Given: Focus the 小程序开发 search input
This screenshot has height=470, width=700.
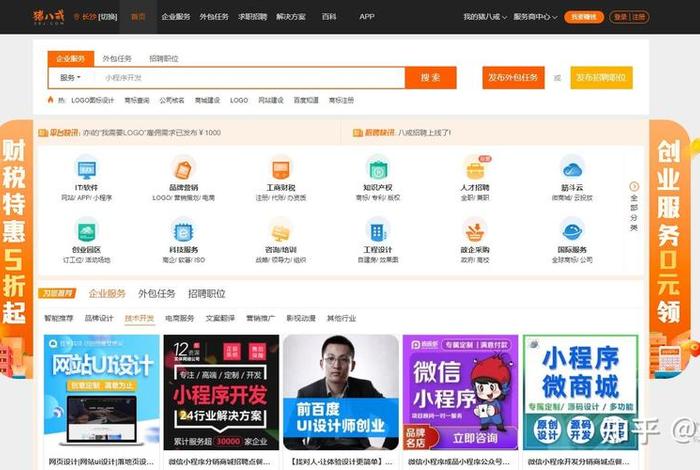Looking at the screenshot, I should click(x=250, y=78).
